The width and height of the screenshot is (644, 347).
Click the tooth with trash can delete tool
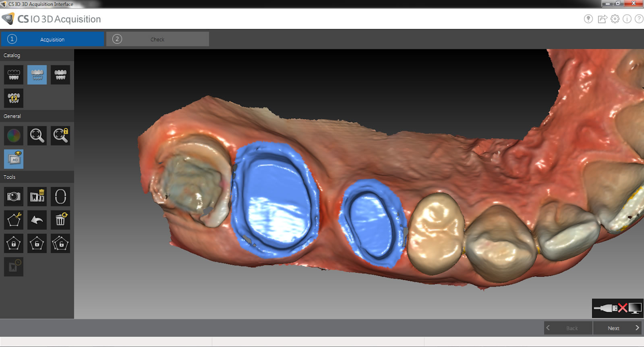(37, 196)
